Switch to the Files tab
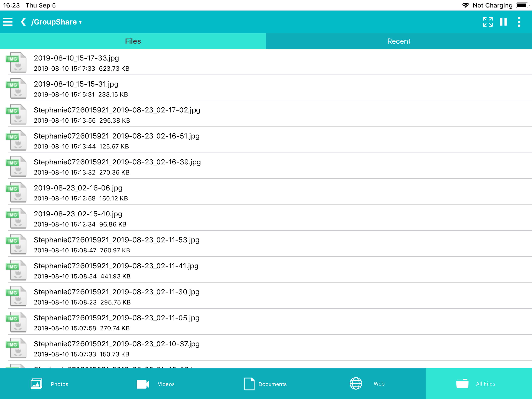The width and height of the screenshot is (532, 399). (133, 41)
